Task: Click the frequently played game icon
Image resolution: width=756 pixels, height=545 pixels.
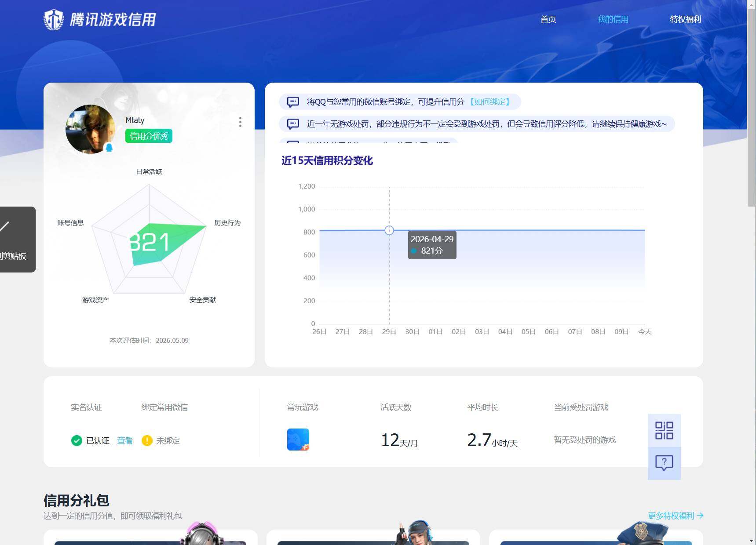Action: tap(298, 440)
